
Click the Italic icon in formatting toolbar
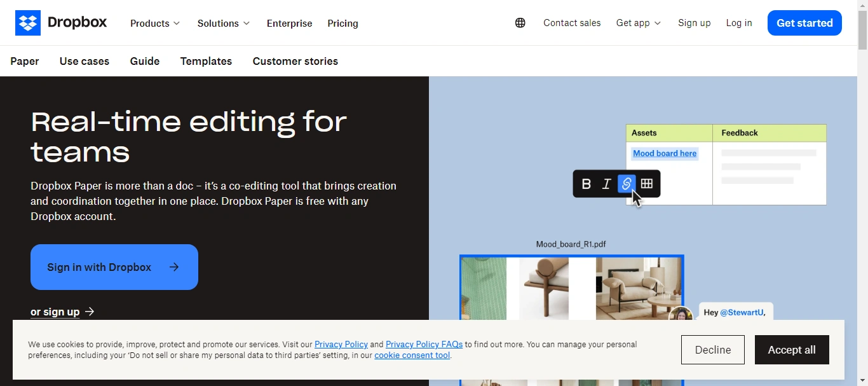pyautogui.click(x=606, y=184)
